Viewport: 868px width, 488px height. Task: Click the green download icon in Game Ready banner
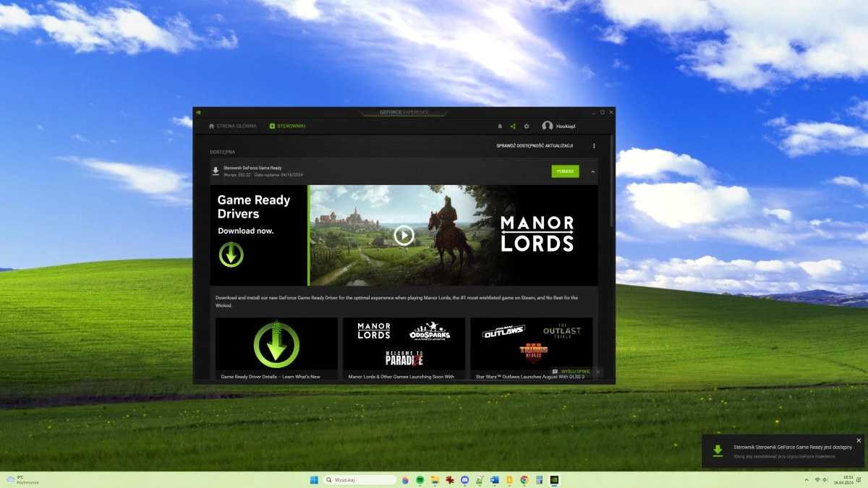[x=231, y=254]
